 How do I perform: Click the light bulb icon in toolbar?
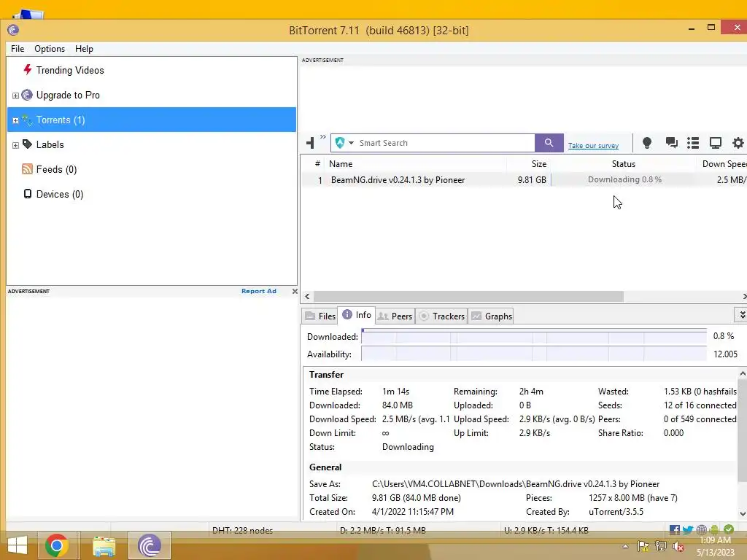tap(646, 143)
